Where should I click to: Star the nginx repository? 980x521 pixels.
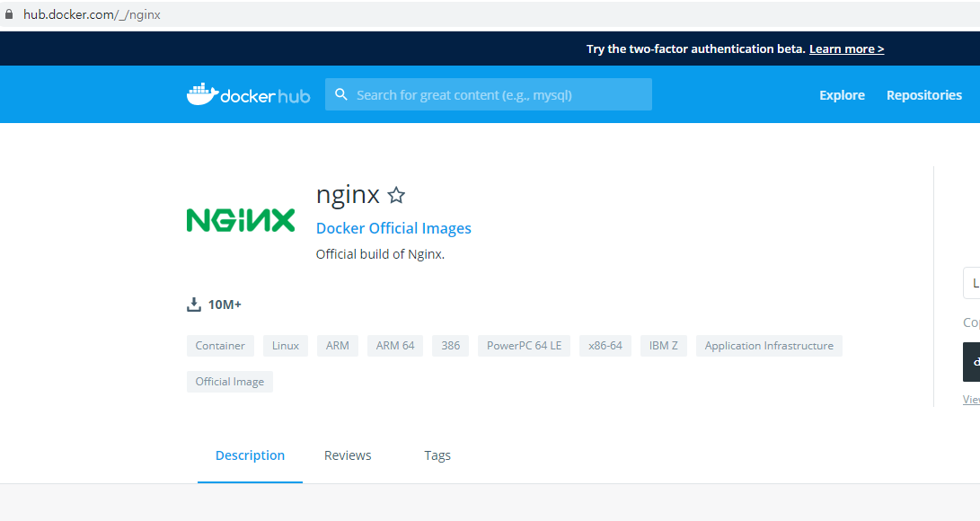[396, 196]
